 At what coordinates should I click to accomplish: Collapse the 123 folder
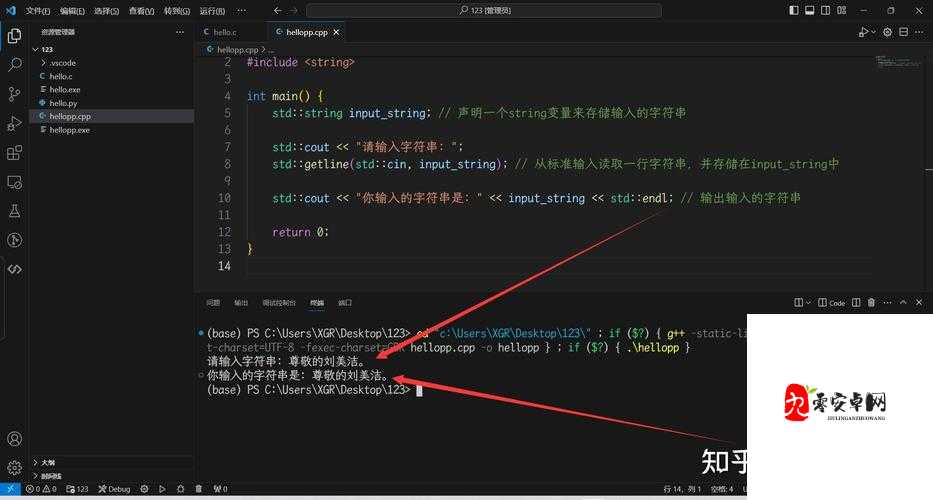pyautogui.click(x=112, y=49)
